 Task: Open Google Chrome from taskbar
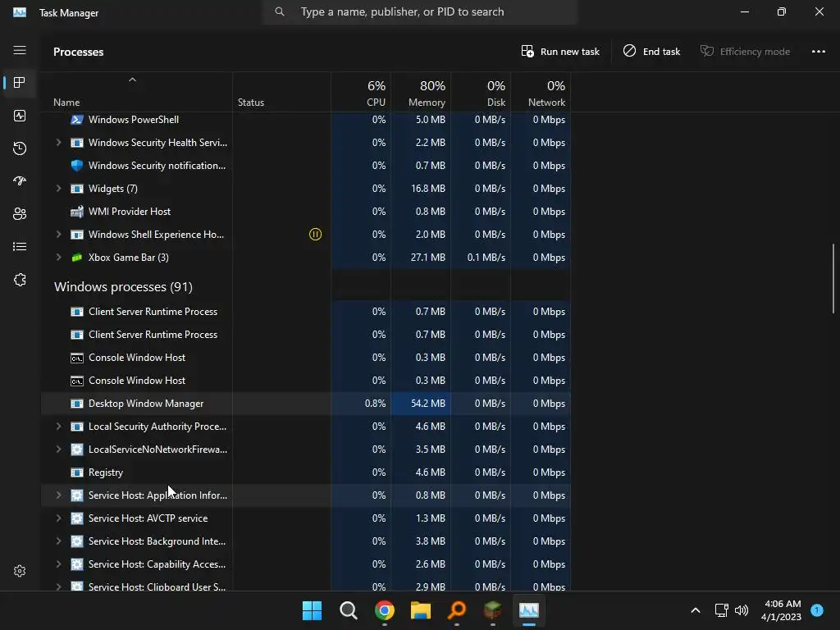385,610
